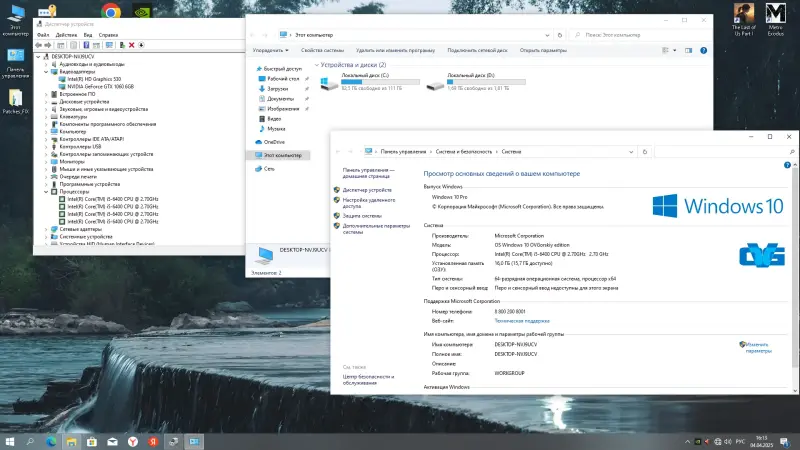This screenshot has width=800, height=450.
Task: Click the Explorer search field
Action: pyautogui.click(x=640, y=35)
